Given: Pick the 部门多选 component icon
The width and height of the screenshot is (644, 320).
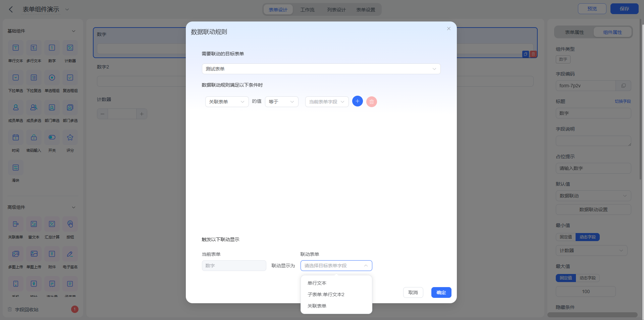Looking at the screenshot, I should [x=70, y=107].
